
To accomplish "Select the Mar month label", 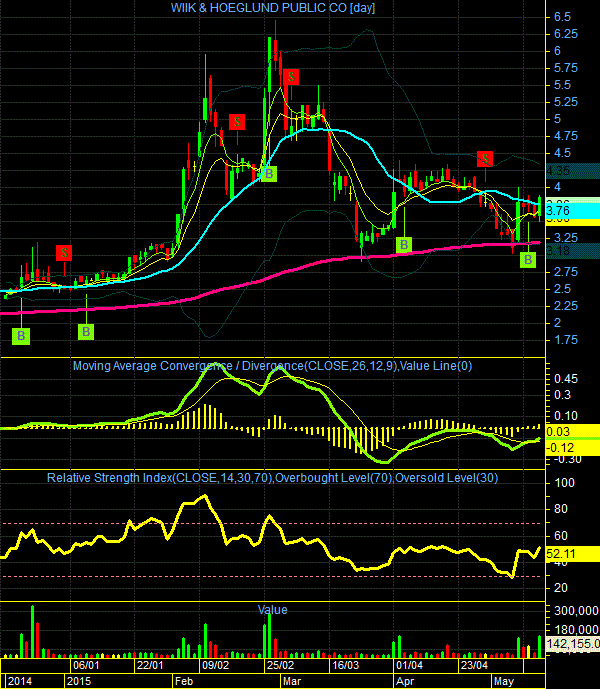I will click(292, 682).
